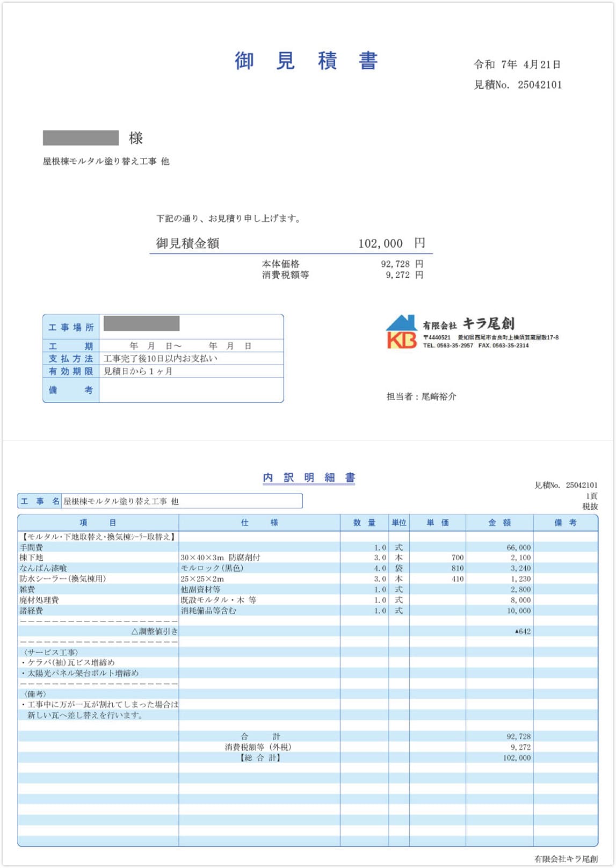This screenshot has width=616, height=868.
Task: Click the 支払方法 label cell
Action: click(x=71, y=359)
